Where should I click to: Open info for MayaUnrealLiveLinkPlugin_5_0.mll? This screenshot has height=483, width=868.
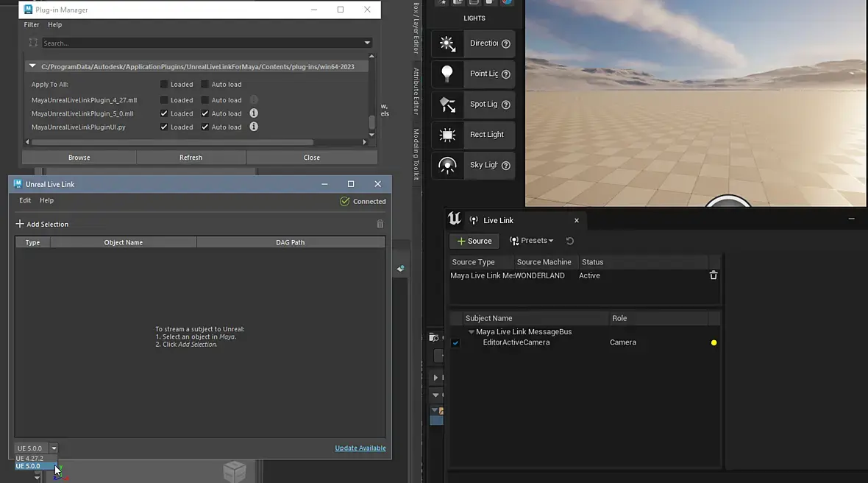pos(254,113)
